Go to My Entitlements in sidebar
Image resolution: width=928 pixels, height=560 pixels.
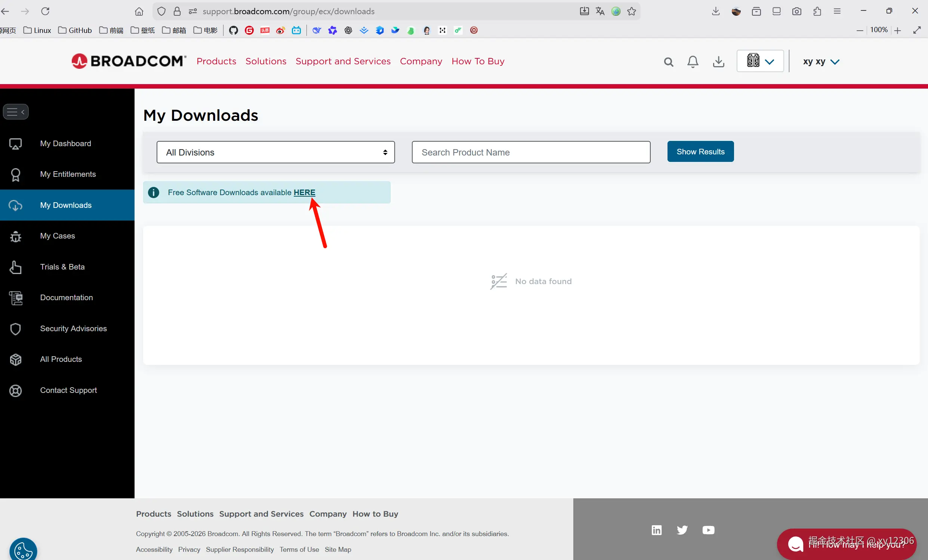click(x=68, y=174)
